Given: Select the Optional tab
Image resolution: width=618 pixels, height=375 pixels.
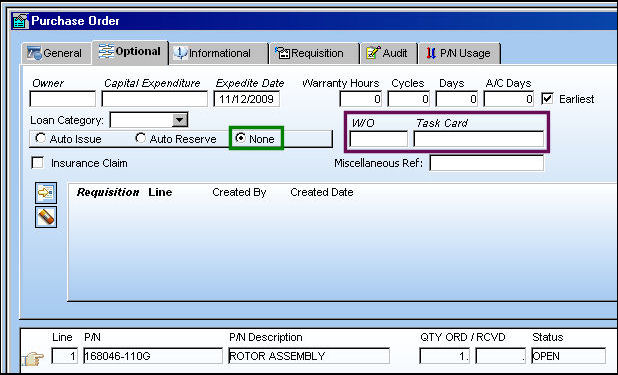Looking at the screenshot, I should pos(130,52).
